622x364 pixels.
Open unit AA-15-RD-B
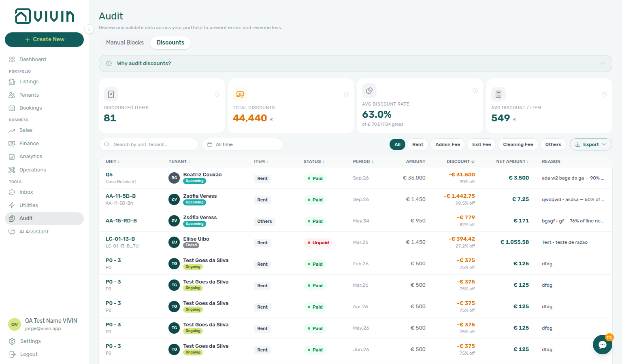[x=121, y=221]
